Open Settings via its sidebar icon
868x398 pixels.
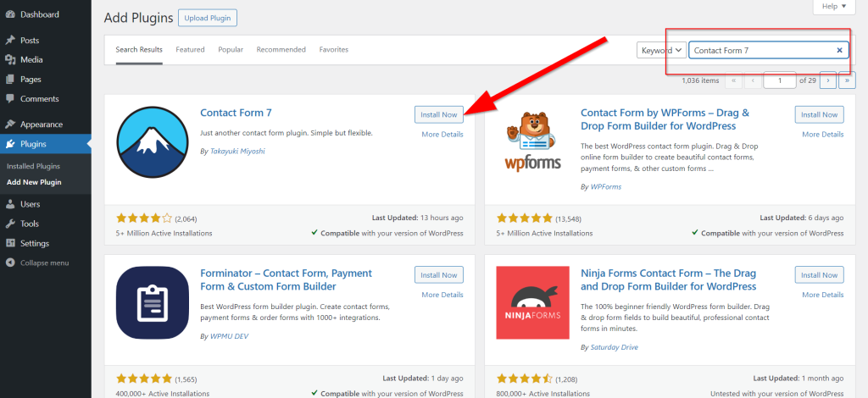click(x=10, y=244)
